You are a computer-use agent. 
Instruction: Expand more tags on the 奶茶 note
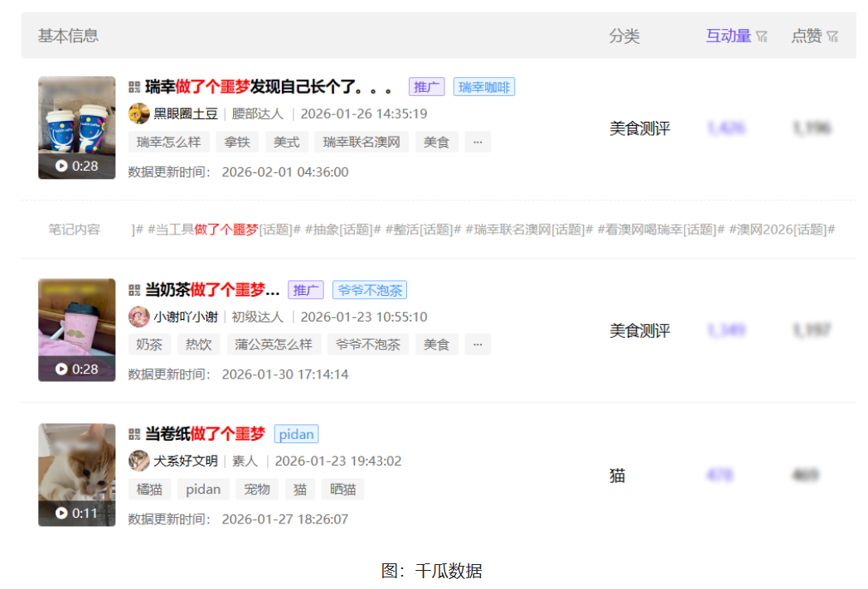tap(477, 345)
